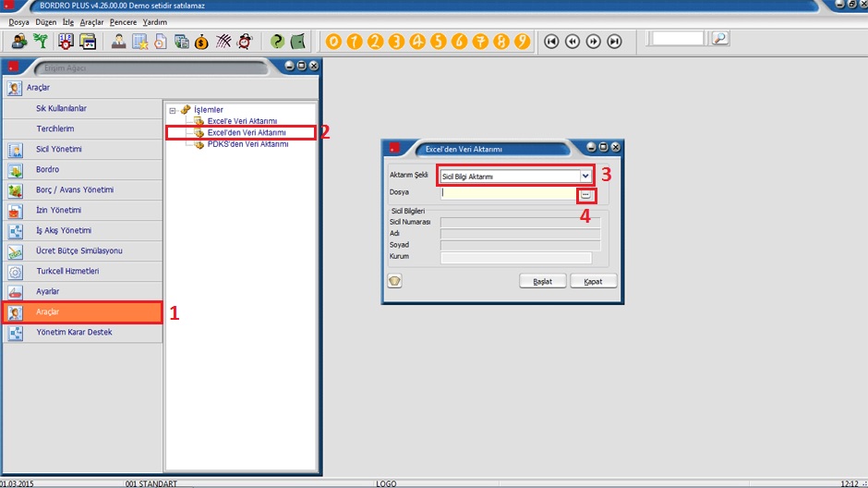The width and height of the screenshot is (868, 488).
Task: Click the green exit door toolbar icon
Action: [298, 42]
